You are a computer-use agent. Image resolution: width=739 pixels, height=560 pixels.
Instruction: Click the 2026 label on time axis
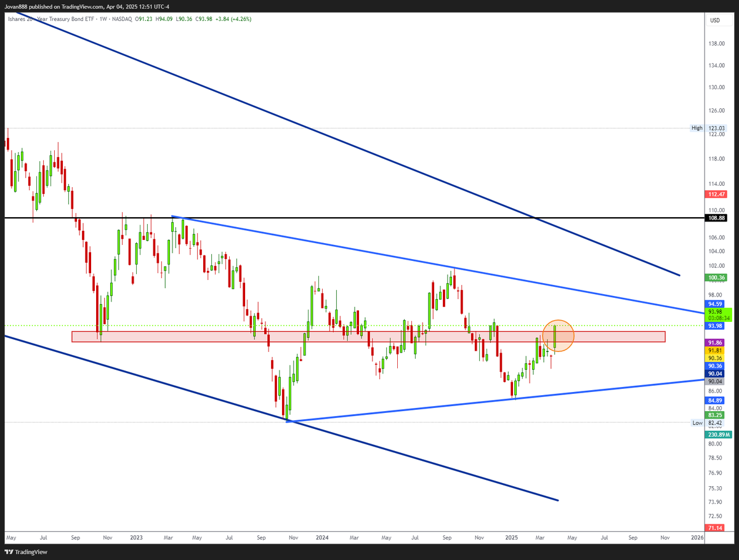(x=697, y=537)
